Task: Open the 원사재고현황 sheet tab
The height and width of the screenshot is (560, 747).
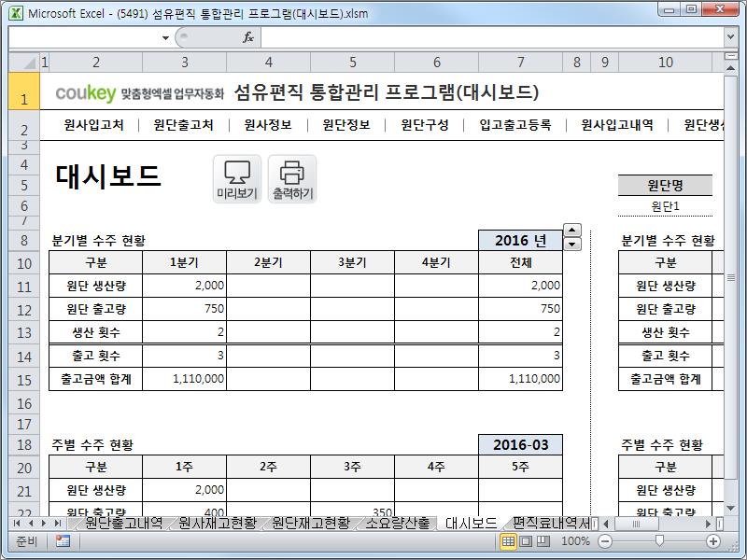Action: tap(218, 524)
